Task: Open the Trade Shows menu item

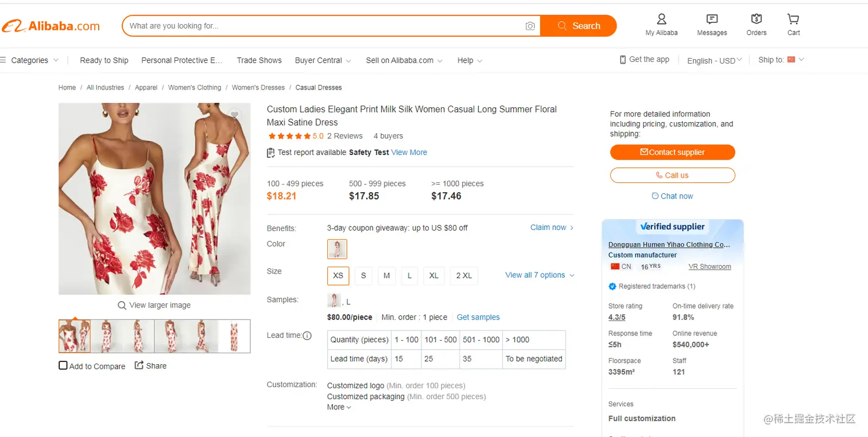Action: pyautogui.click(x=259, y=60)
